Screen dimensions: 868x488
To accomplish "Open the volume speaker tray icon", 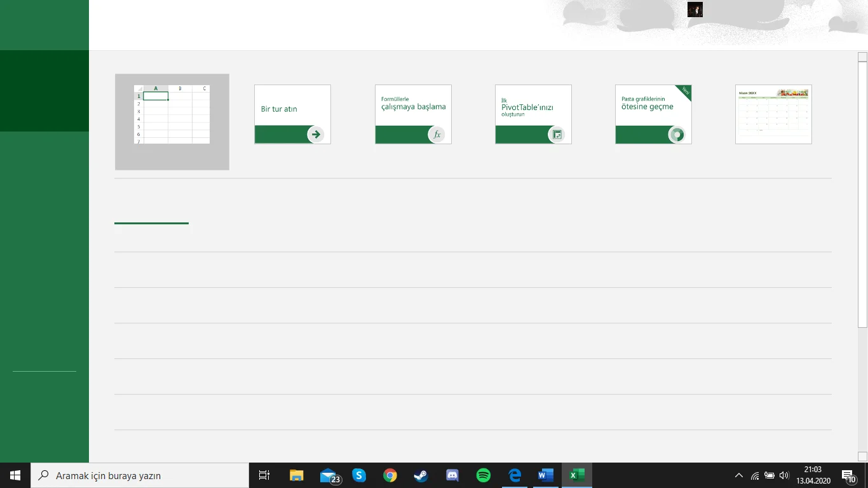I will [x=784, y=475].
